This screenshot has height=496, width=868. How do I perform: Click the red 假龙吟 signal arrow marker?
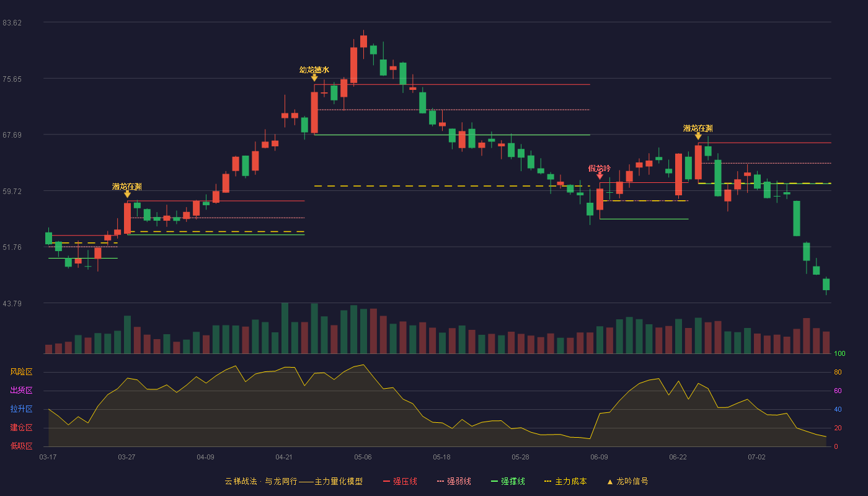click(x=600, y=176)
